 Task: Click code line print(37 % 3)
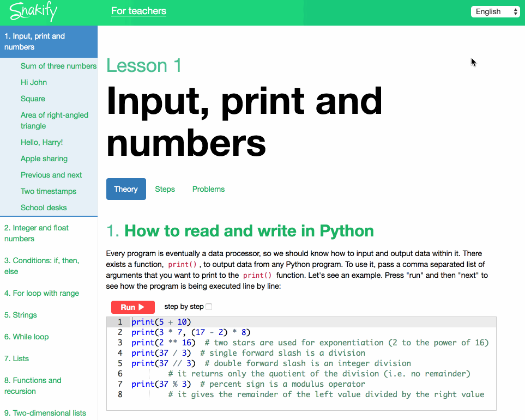(x=161, y=384)
